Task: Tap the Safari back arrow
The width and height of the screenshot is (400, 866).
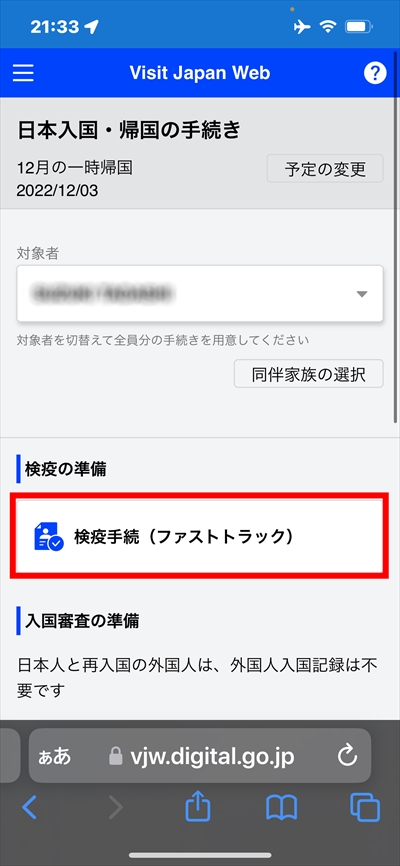Action: 29,807
